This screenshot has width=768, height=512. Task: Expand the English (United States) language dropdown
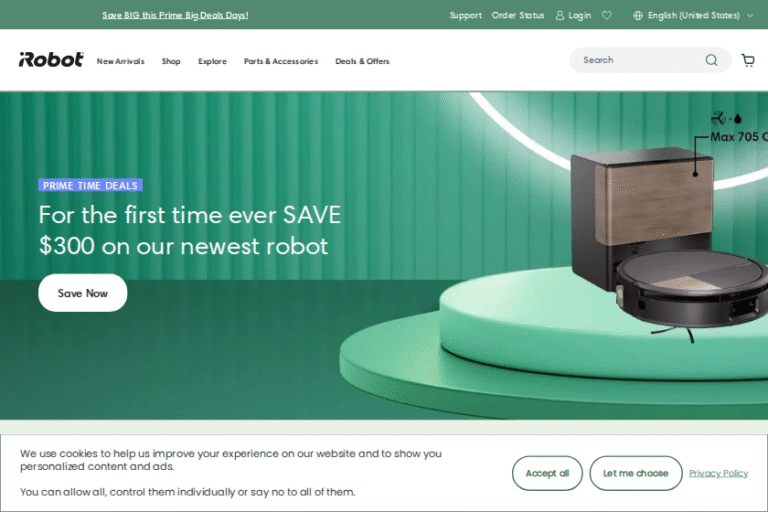click(693, 16)
